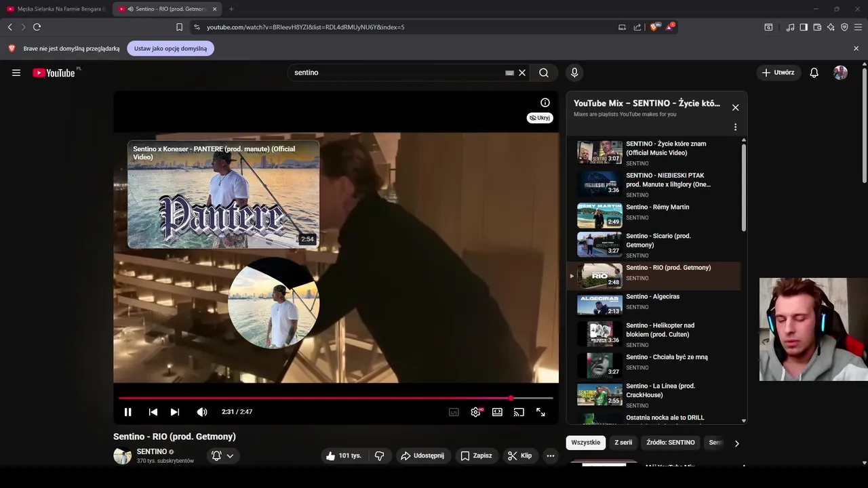Image resolution: width=868 pixels, height=488 pixels.
Task: Open the account avatar menu
Action: click(841, 73)
